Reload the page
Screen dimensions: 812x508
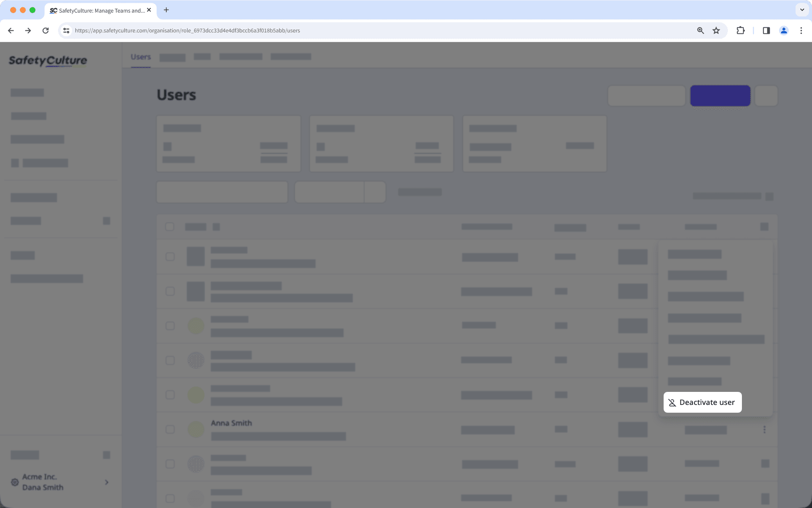pos(45,30)
